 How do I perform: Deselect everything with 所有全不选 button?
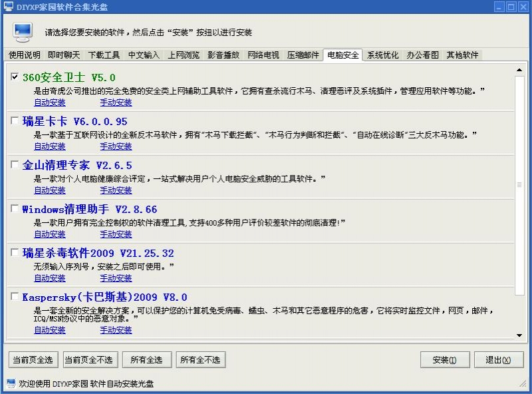point(201,359)
